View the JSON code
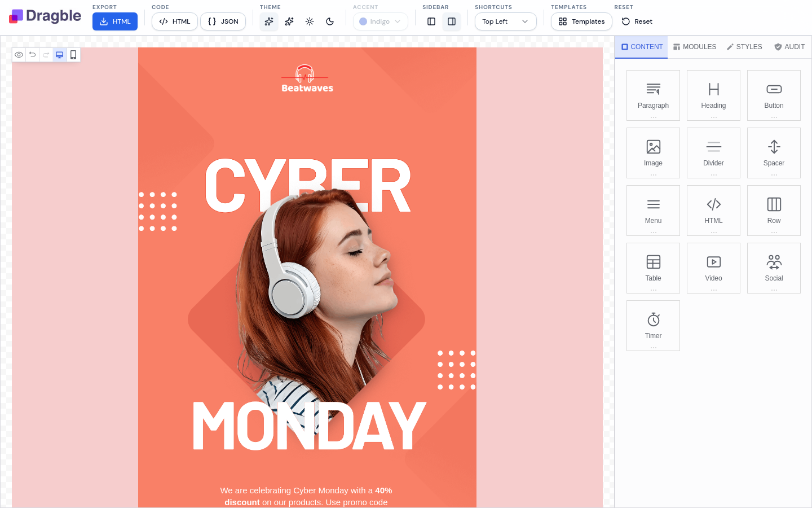Image resolution: width=812 pixels, height=508 pixels. pyautogui.click(x=223, y=21)
